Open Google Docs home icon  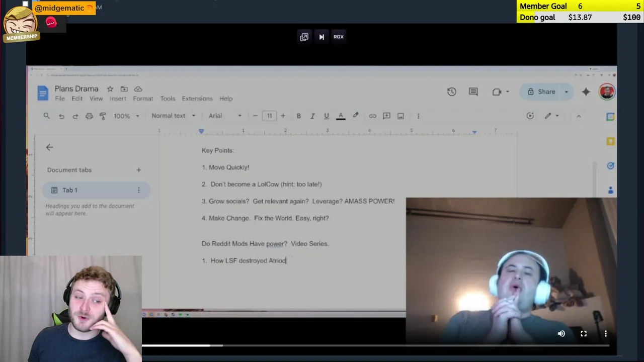[x=43, y=93]
